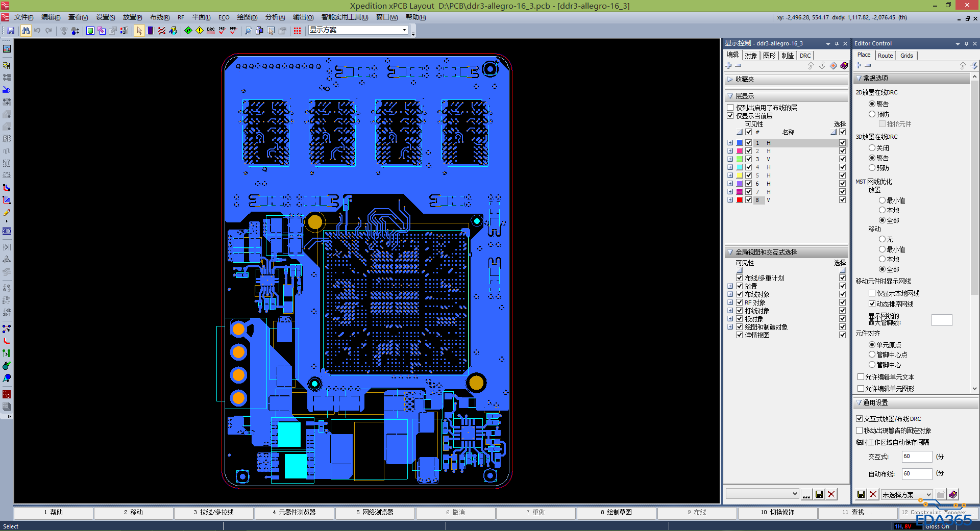Image resolution: width=980 pixels, height=531 pixels.
Task: Collapse the '常规选项' section
Action: point(859,79)
